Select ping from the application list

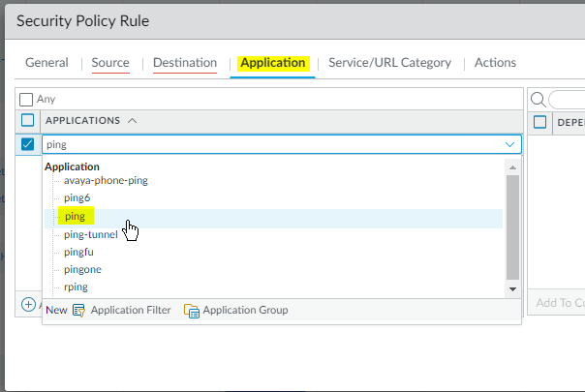click(75, 216)
